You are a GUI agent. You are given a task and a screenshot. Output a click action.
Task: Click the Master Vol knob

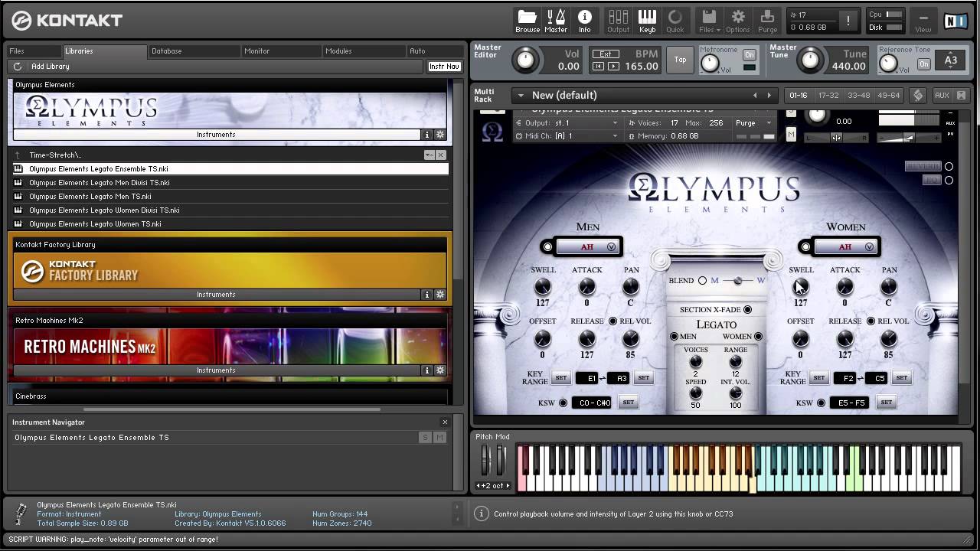tap(525, 60)
